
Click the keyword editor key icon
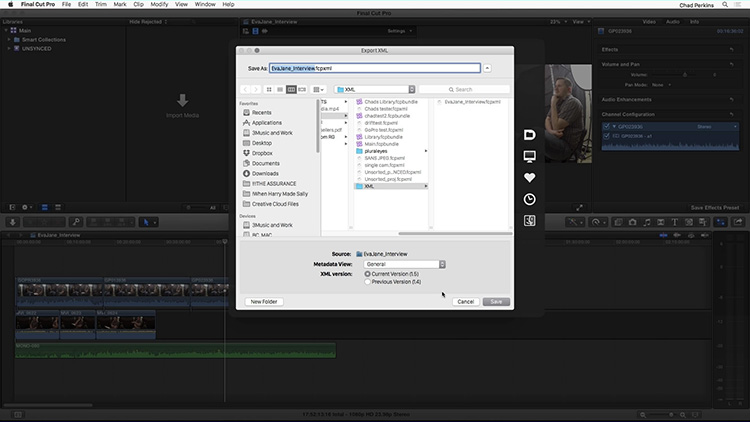[76, 222]
